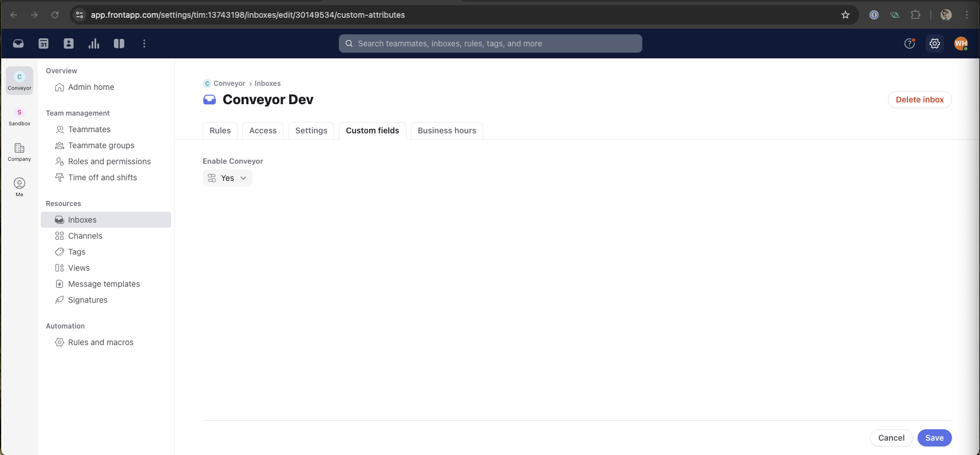The image size is (980, 455).
Task: Bookmark this page with the star icon
Action: tap(845, 15)
